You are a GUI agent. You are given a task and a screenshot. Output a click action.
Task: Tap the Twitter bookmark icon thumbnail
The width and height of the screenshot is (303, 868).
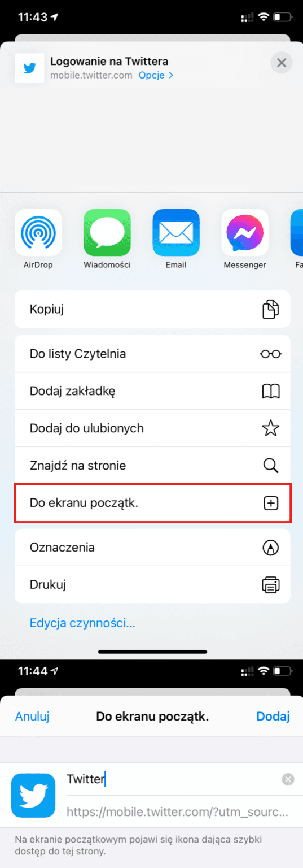coord(33,796)
